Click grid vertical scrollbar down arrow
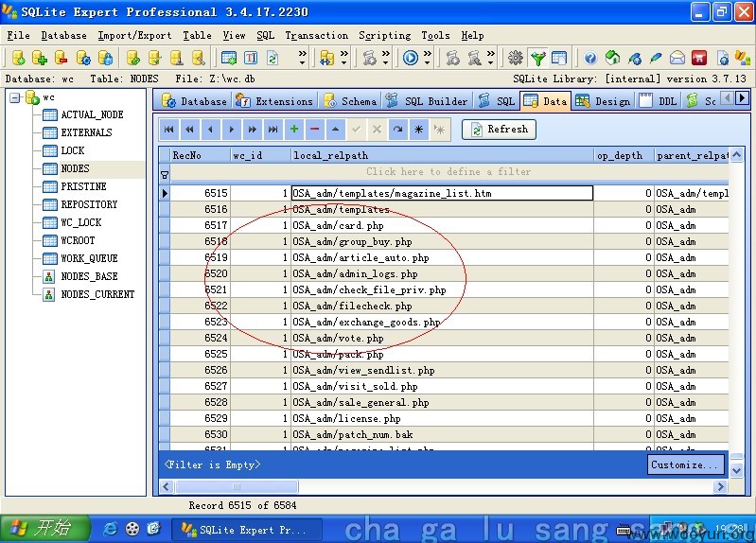Image resolution: width=756 pixels, height=543 pixels. 736,470
